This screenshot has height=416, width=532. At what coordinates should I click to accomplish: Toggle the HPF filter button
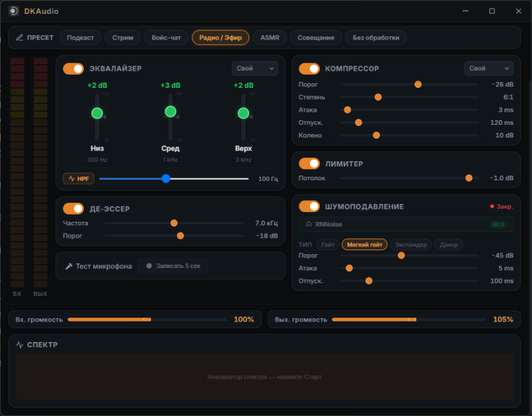point(79,179)
